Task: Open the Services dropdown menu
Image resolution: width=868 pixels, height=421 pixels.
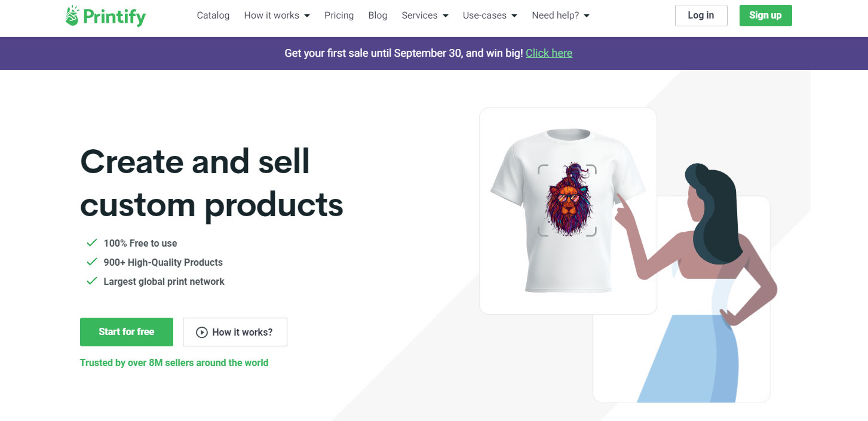Action: pos(425,16)
